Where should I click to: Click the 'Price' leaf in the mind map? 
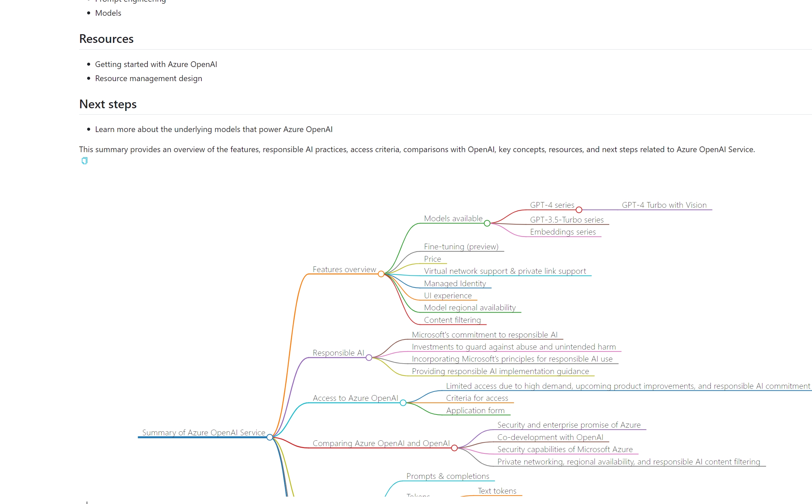point(432,259)
